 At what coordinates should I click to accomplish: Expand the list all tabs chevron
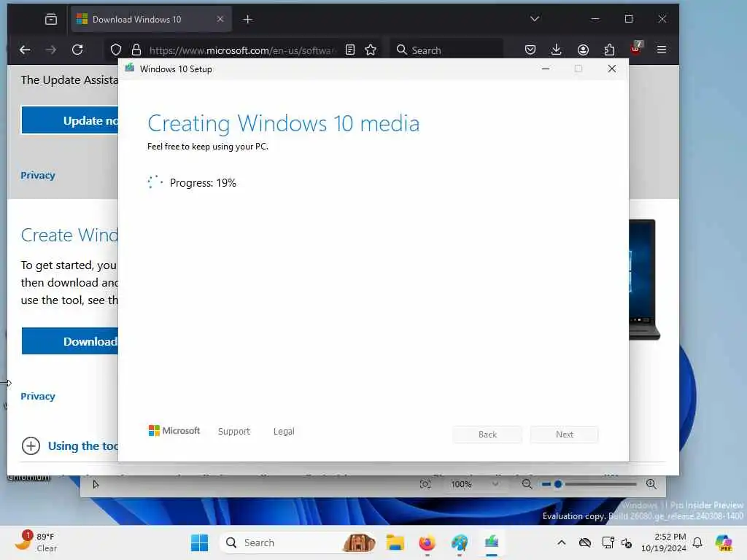pyautogui.click(x=535, y=18)
